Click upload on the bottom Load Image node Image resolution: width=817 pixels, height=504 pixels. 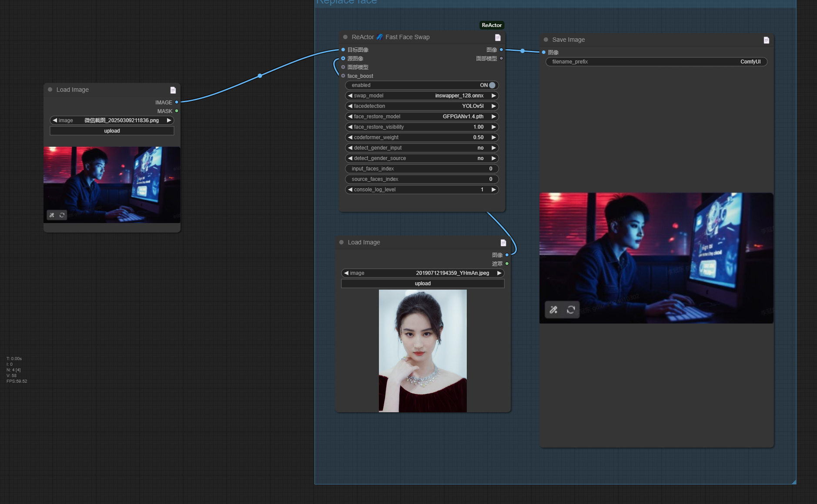(x=422, y=283)
